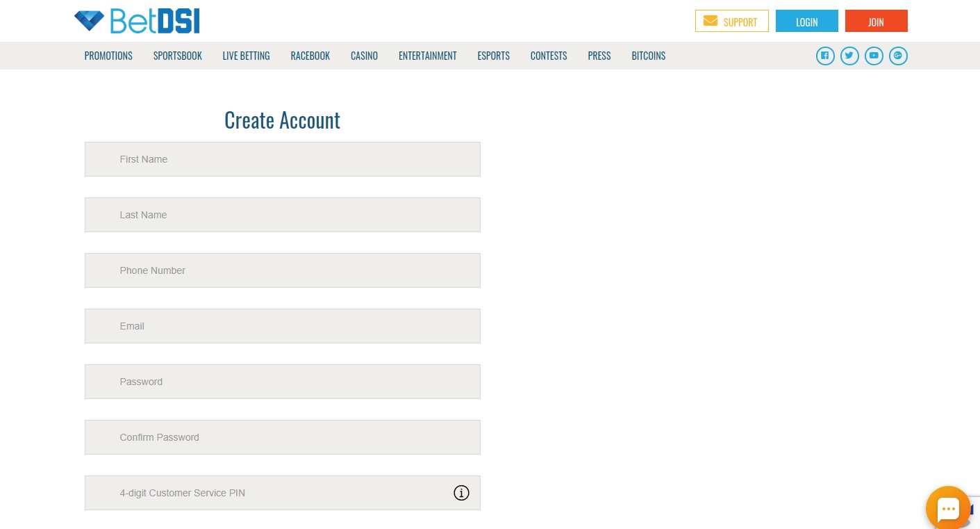Focus the First Name field
The width and height of the screenshot is (980, 529).
pos(283,159)
